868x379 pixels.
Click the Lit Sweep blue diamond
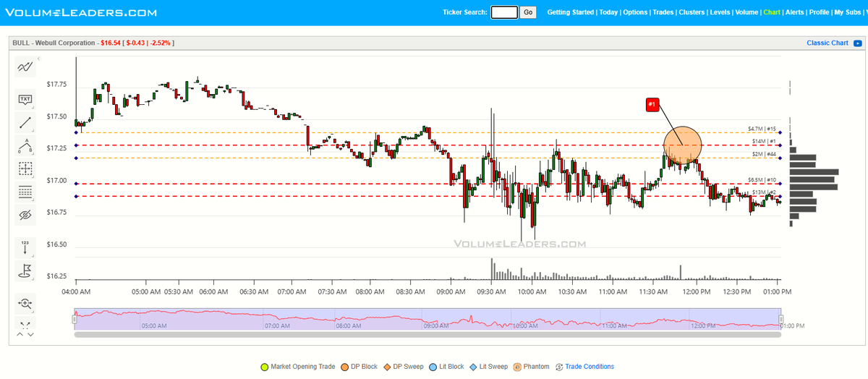coord(473,367)
